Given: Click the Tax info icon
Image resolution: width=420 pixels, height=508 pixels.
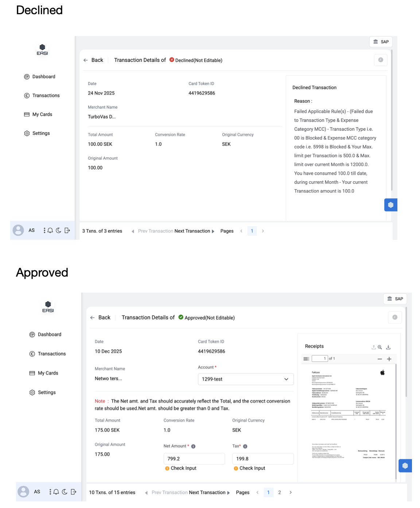Looking at the screenshot, I should 245,446.
